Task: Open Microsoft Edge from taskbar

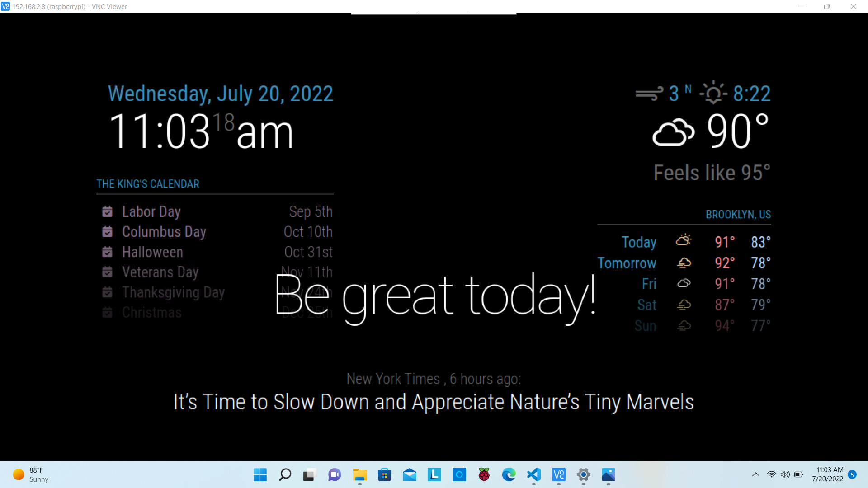Action: click(509, 474)
